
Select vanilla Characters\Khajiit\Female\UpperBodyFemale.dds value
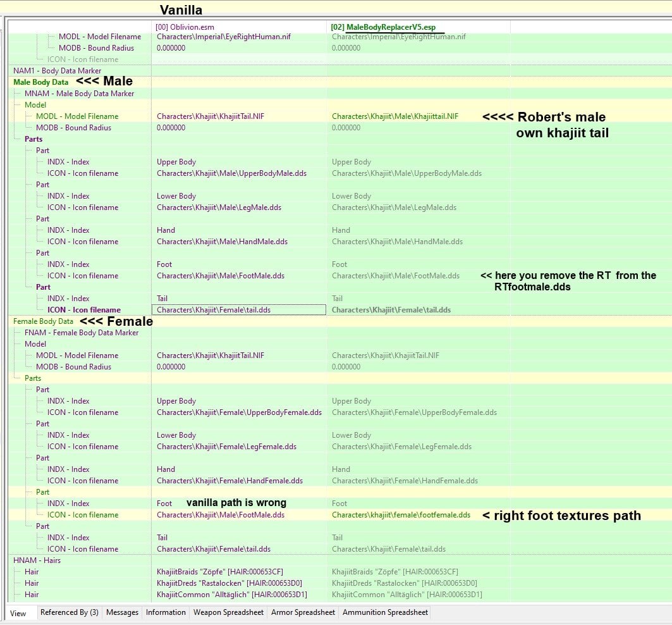pyautogui.click(x=239, y=412)
